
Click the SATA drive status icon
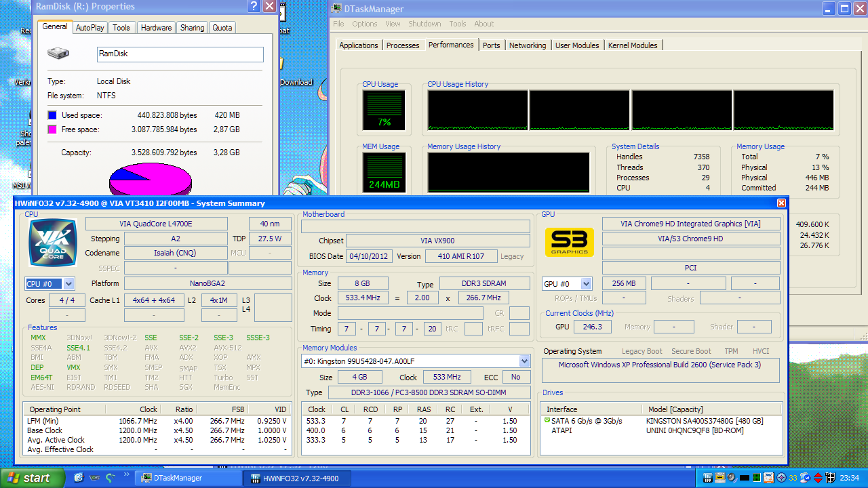tap(547, 420)
